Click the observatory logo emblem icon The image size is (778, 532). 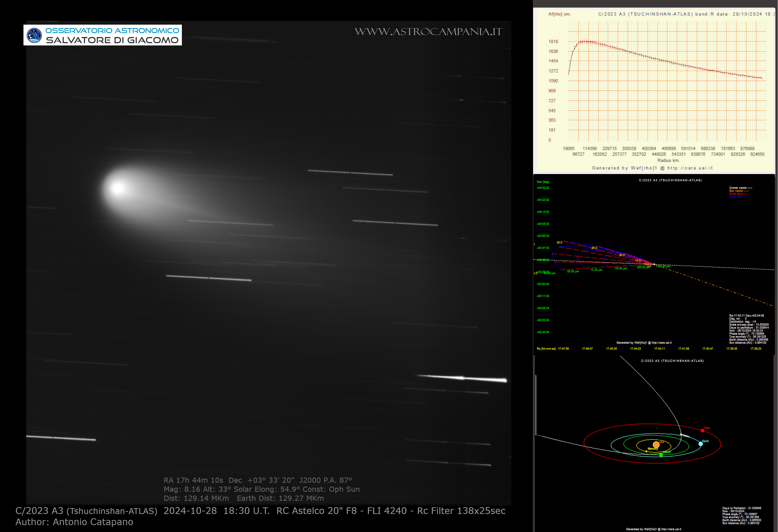(x=34, y=35)
